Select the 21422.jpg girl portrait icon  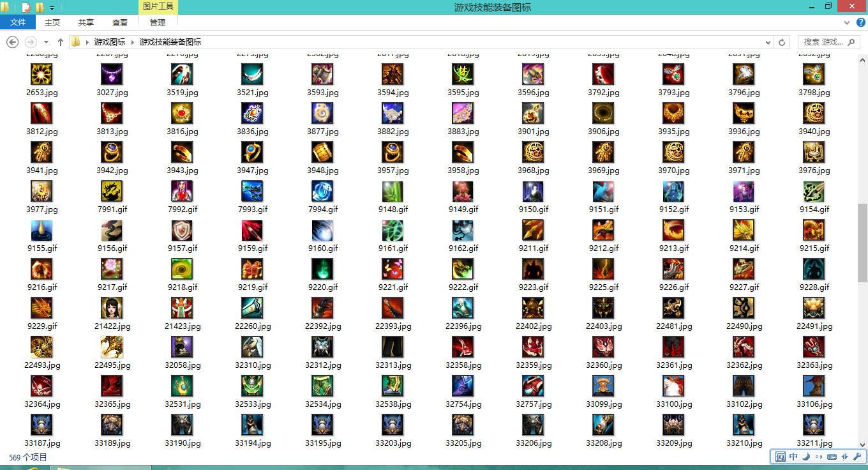coord(112,308)
